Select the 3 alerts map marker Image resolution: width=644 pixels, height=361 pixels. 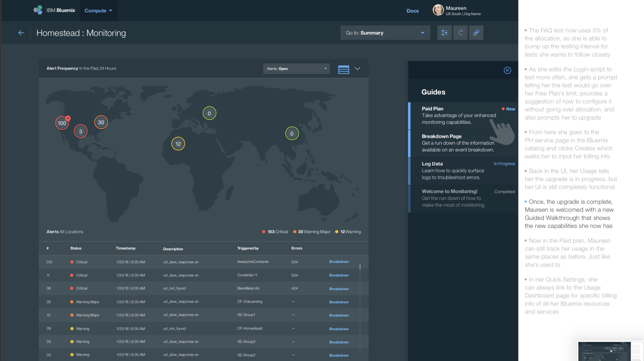pyautogui.click(x=81, y=131)
